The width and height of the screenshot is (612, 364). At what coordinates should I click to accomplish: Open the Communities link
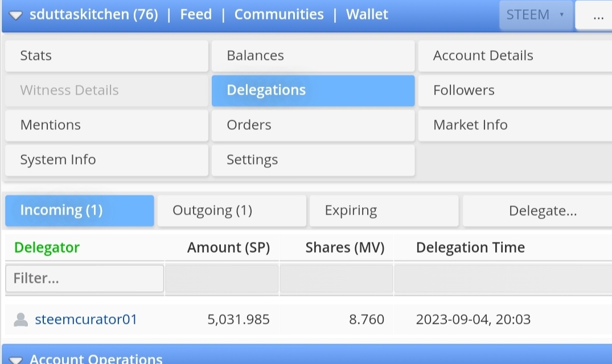279,14
